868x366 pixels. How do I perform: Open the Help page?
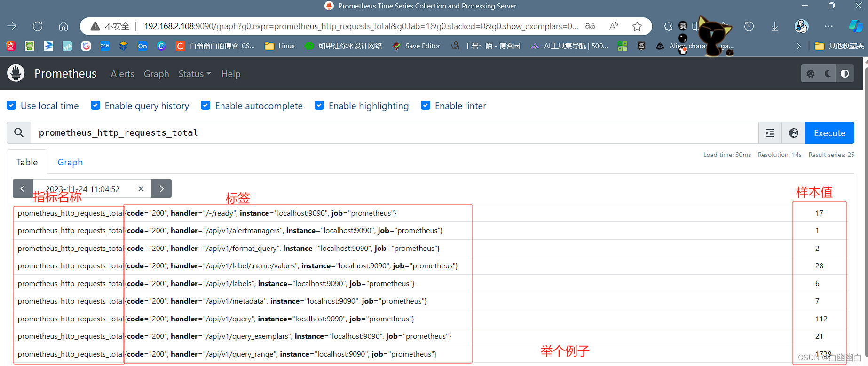[x=231, y=74]
